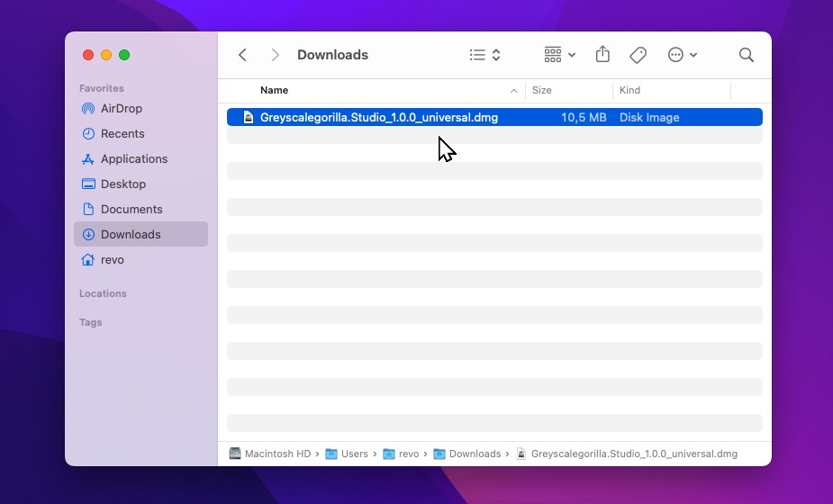Image resolution: width=833 pixels, height=504 pixels.
Task: Go forward with the right chevron button
Action: (275, 55)
